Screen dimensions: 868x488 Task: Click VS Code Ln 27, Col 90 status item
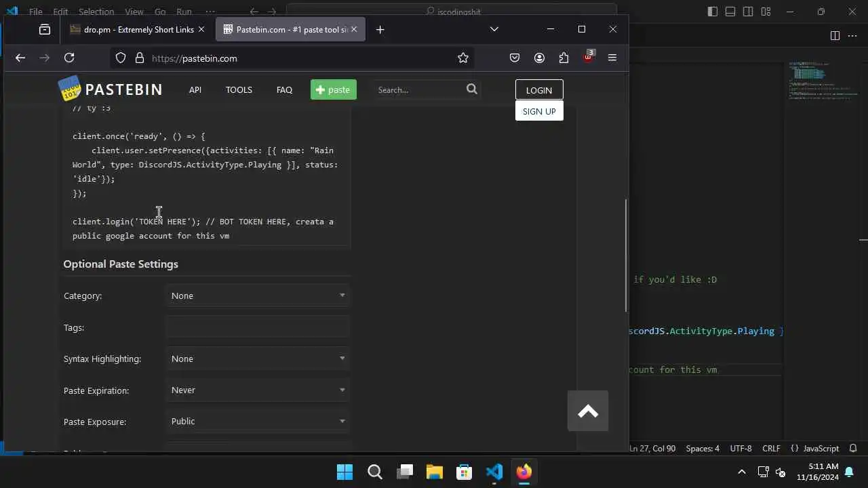[x=653, y=449]
